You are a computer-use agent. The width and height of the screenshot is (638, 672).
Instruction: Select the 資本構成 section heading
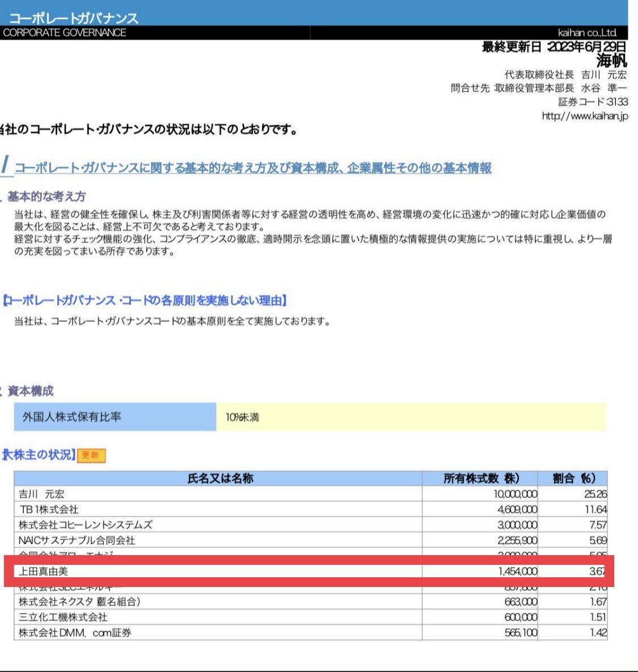pyautogui.click(x=31, y=391)
